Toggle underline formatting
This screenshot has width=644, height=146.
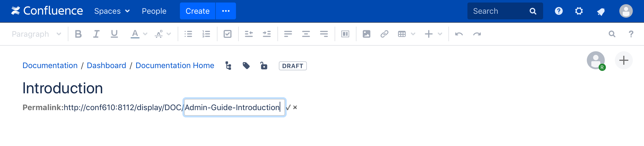point(114,34)
